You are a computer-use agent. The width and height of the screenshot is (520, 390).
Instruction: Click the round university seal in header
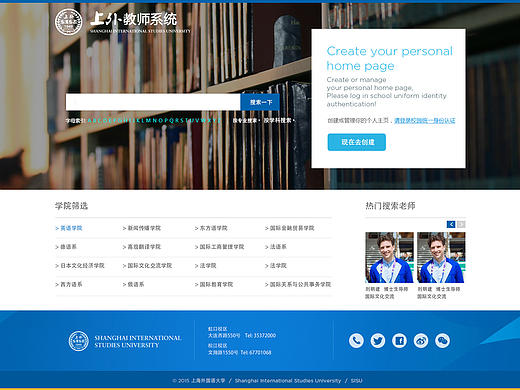pos(69,22)
